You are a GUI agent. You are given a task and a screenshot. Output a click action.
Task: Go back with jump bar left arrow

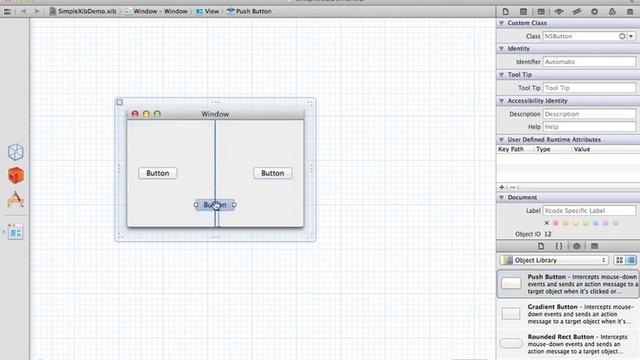(x=23, y=11)
